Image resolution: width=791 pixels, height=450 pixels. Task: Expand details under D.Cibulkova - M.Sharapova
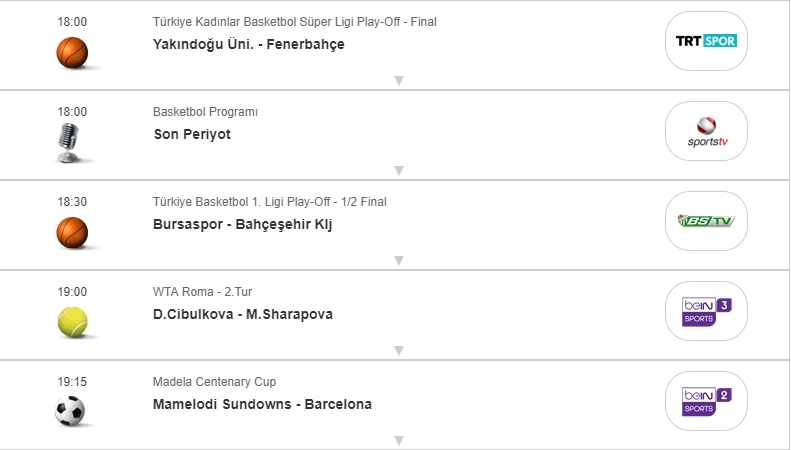pyautogui.click(x=398, y=350)
